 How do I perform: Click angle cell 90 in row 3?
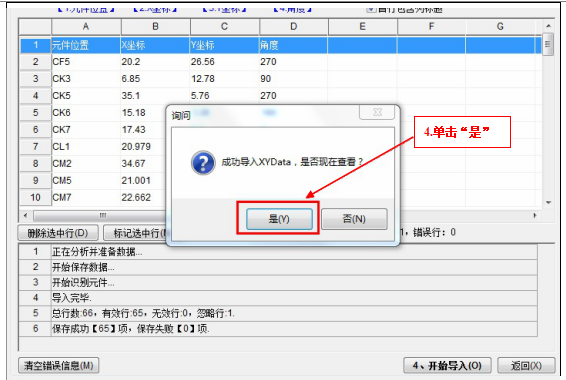293,79
